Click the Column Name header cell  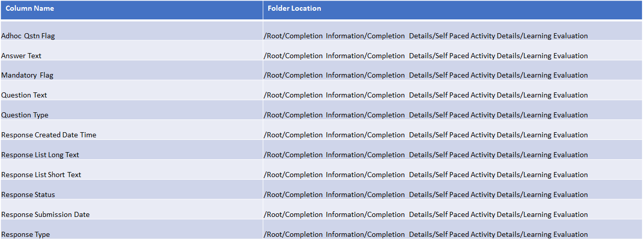[x=30, y=9]
